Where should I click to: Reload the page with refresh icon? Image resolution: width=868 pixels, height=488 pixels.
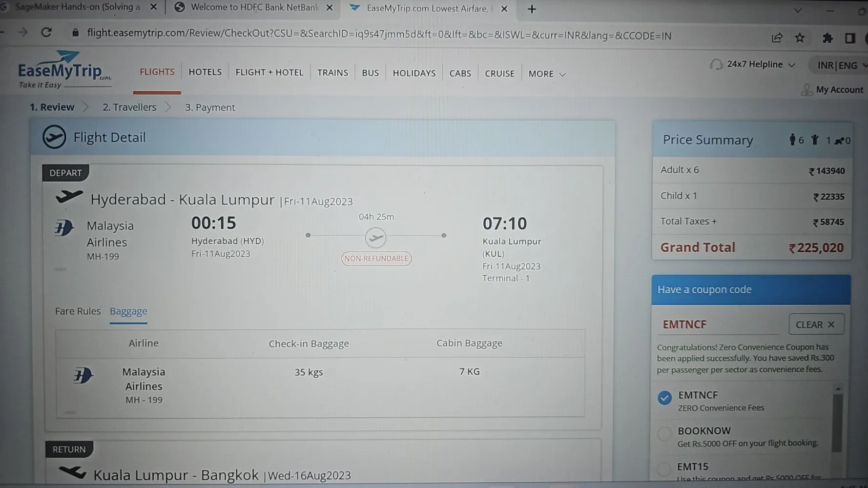46,33
